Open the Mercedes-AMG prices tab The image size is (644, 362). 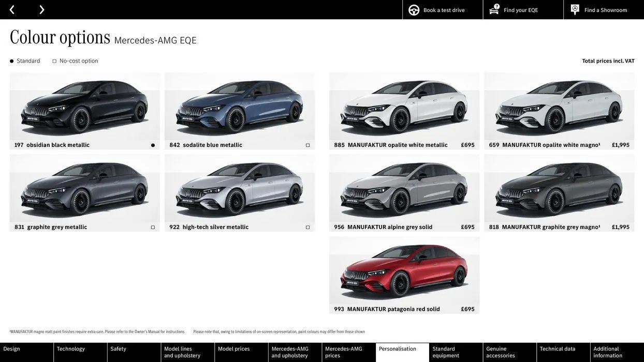click(349, 352)
